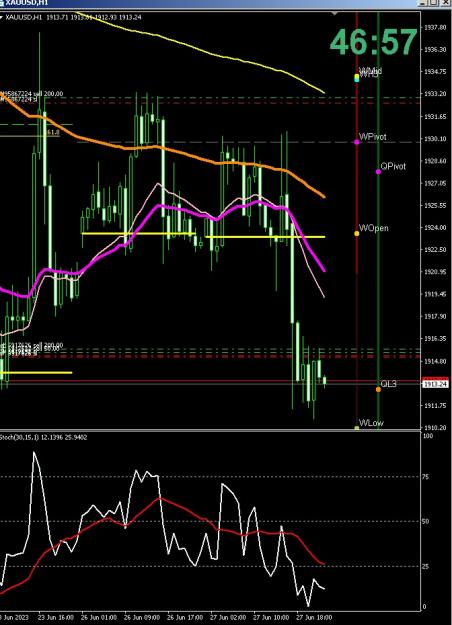Minimize the XAUUSD,H1 chart window
The width and height of the screenshot is (452, 625).
pyautogui.click(x=423, y=2)
